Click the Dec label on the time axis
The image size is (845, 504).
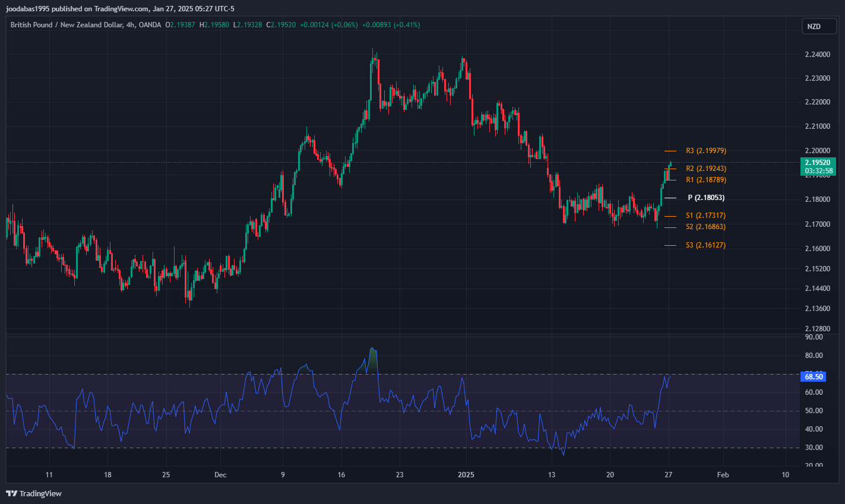[x=220, y=475]
